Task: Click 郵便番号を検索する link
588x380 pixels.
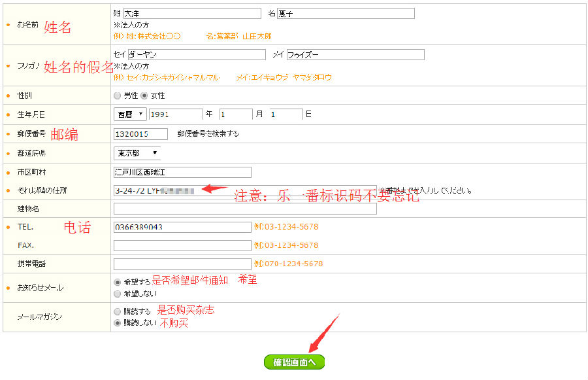Action: pos(208,133)
